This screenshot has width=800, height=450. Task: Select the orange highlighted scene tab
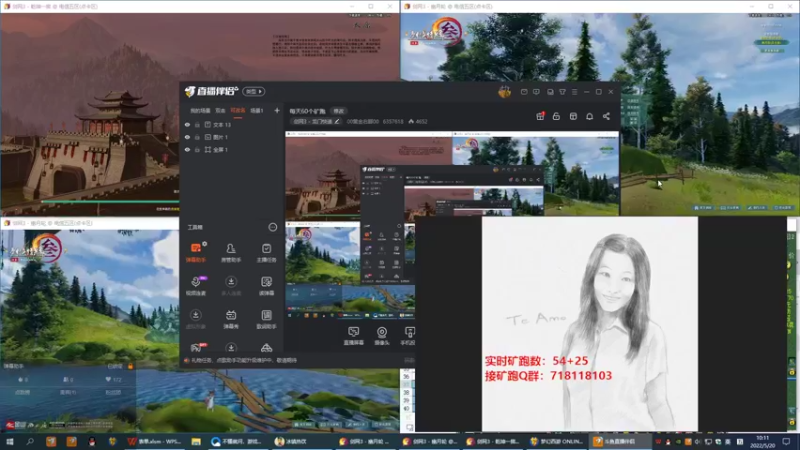238,110
